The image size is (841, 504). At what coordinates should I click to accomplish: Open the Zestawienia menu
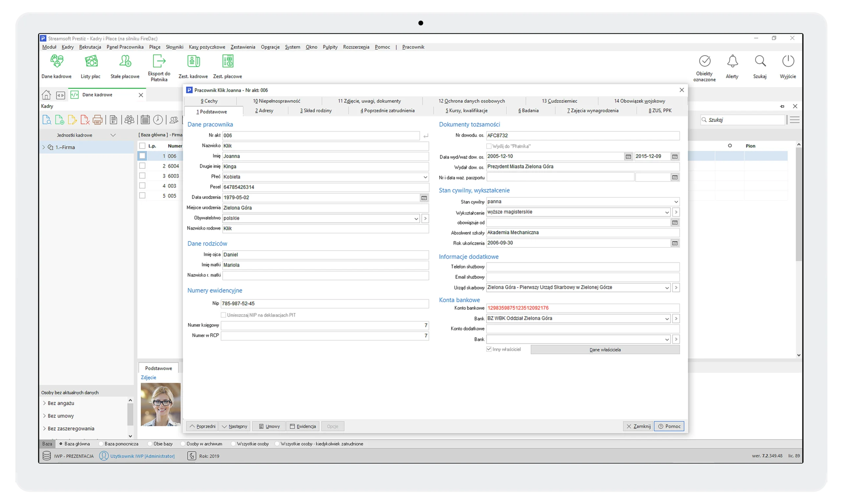click(x=243, y=47)
